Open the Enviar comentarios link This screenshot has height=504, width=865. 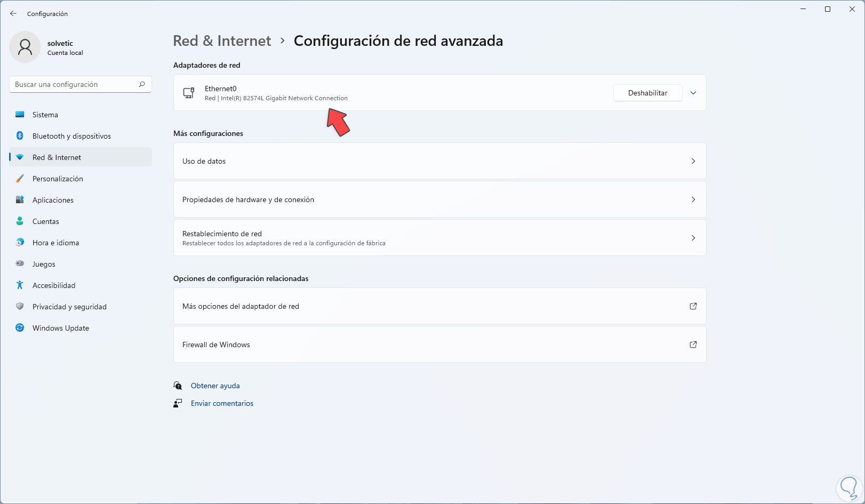(x=222, y=403)
